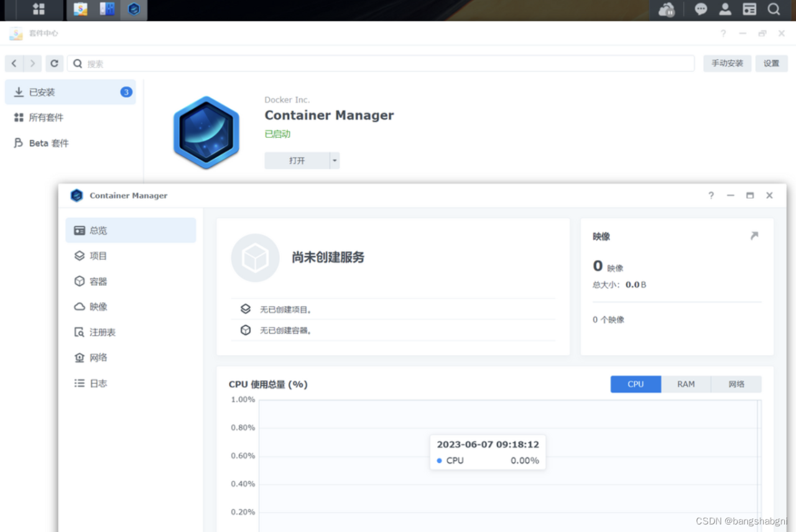
Task: Open the desktop widgets panel icon
Action: [x=749, y=9]
